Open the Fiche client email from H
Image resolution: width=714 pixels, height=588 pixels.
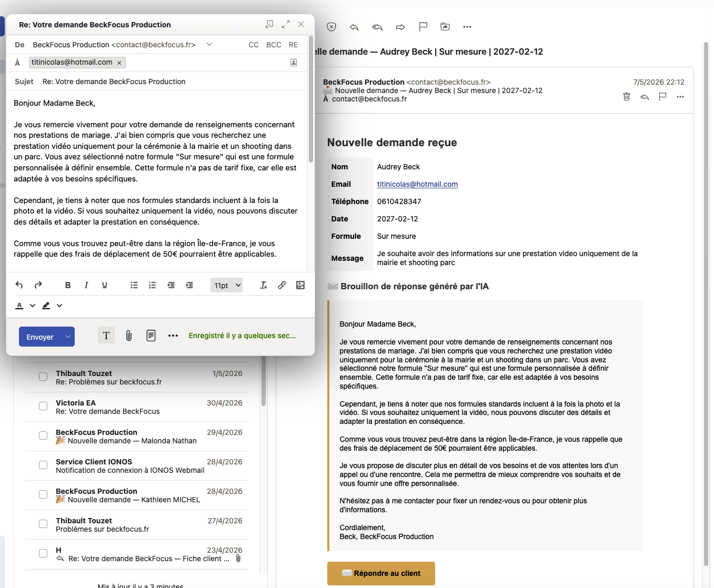[137, 554]
